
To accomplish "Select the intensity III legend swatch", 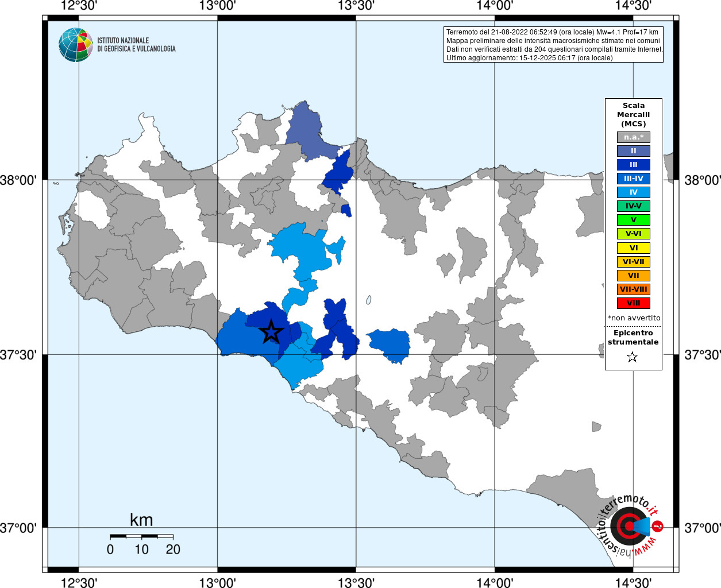I will pos(634,165).
